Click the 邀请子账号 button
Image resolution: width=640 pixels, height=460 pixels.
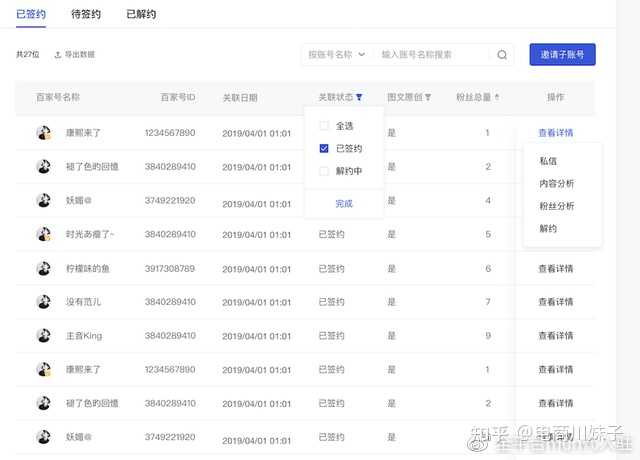pos(562,54)
